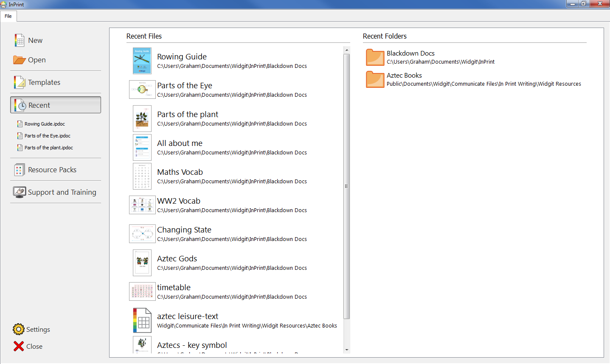
Task: Click the Parts of the plant title
Action: [x=188, y=114]
